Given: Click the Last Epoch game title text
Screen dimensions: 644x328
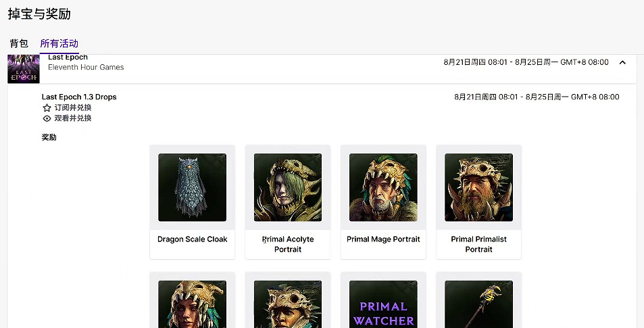Looking at the screenshot, I should point(68,57).
